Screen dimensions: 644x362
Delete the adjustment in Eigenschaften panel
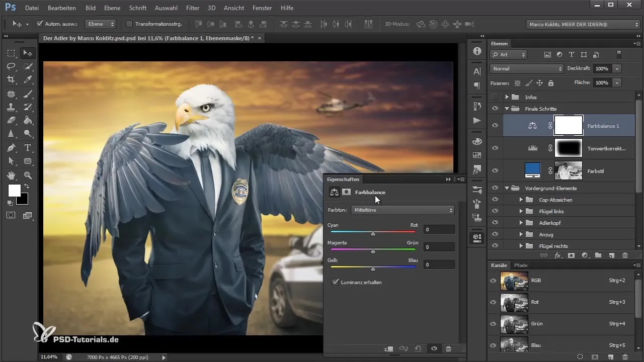[449, 348]
